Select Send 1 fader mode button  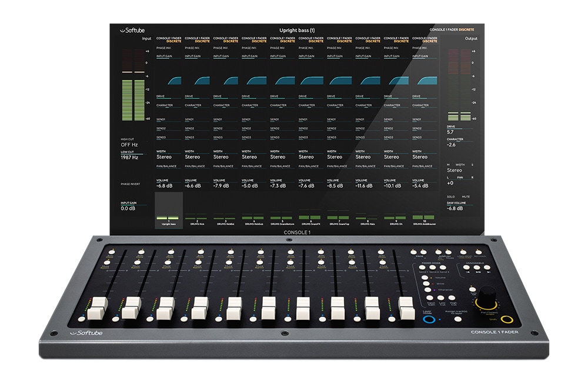point(422,267)
